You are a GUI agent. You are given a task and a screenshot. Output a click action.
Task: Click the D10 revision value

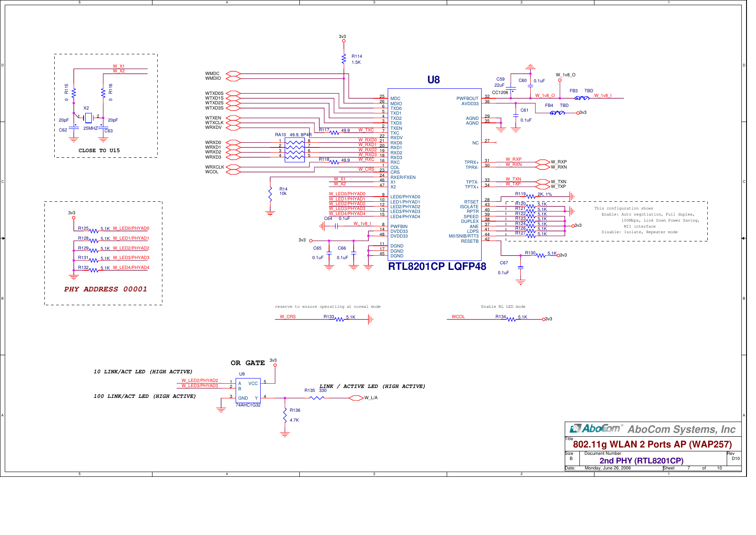(x=735, y=459)
